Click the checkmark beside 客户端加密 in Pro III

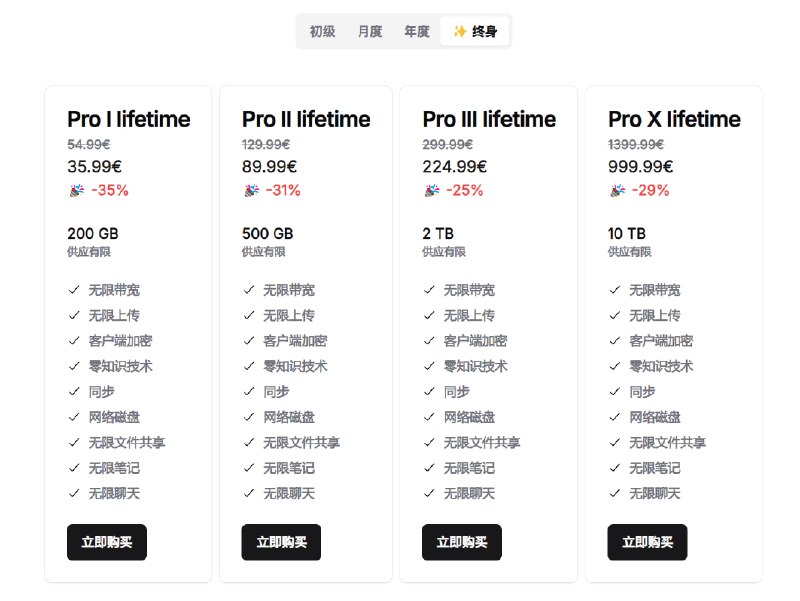[x=428, y=341]
